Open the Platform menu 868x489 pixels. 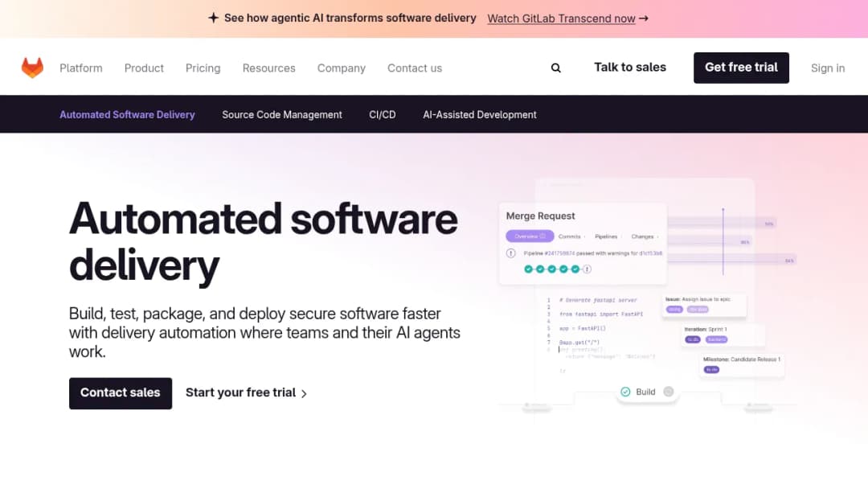81,68
